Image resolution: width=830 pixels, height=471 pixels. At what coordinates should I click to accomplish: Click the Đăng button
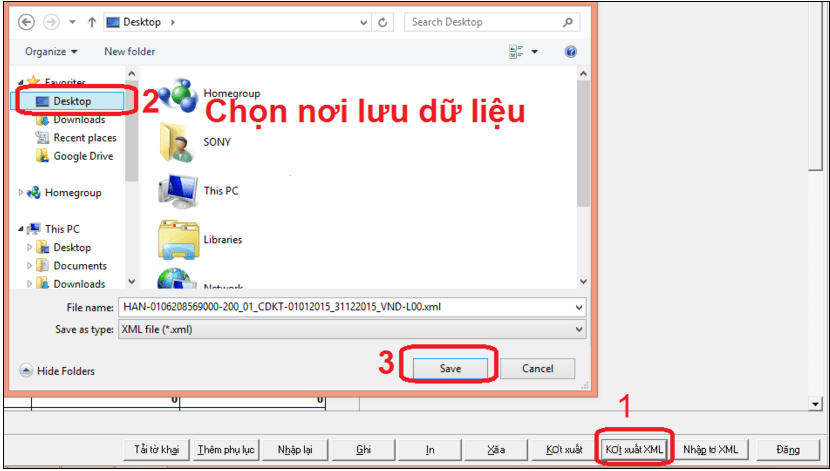tap(788, 450)
